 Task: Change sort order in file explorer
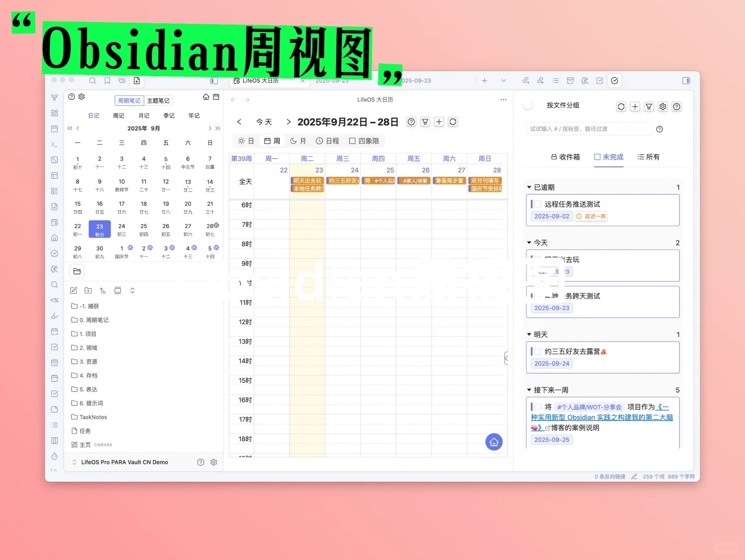(x=103, y=290)
